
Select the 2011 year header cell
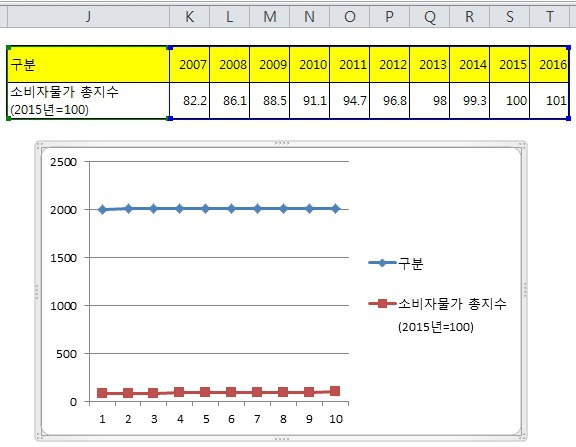[350, 65]
